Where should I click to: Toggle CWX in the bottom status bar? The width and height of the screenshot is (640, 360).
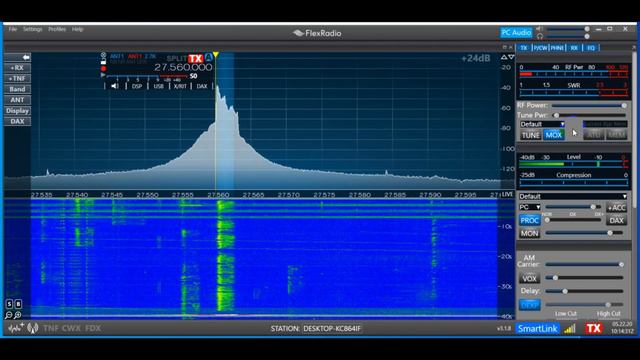[72, 328]
